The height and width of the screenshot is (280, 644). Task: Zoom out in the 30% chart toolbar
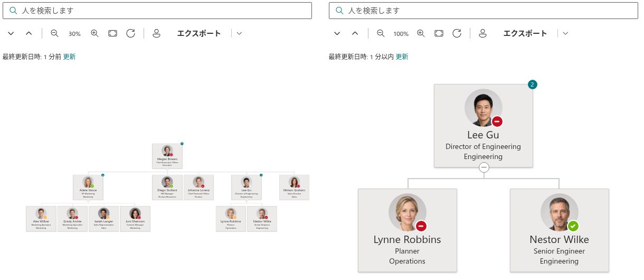coord(54,33)
